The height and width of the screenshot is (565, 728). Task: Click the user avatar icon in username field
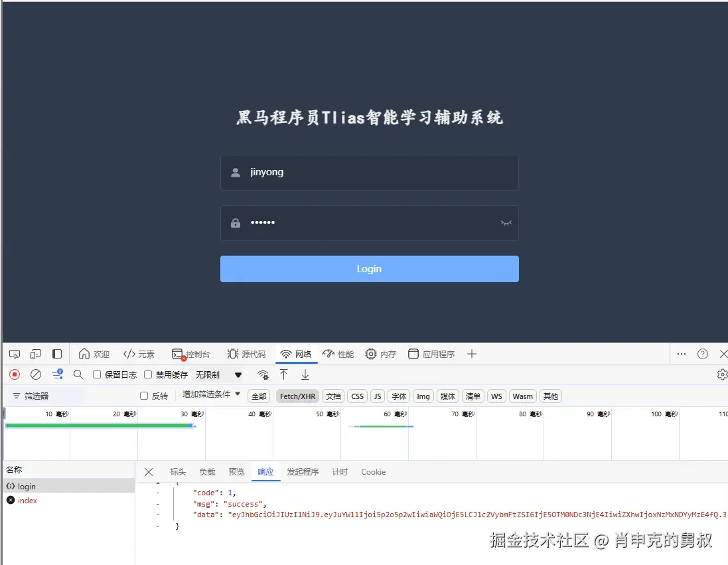(x=236, y=173)
